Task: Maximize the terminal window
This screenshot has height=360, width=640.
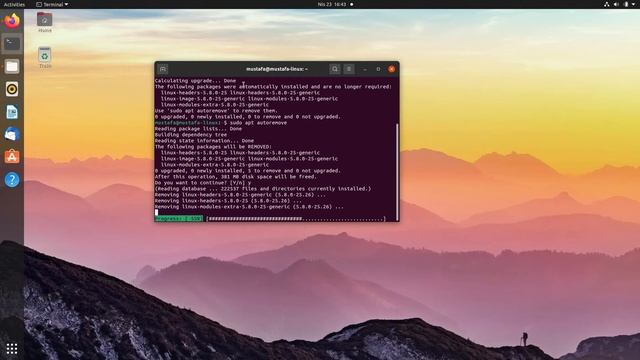Action: 378,69
